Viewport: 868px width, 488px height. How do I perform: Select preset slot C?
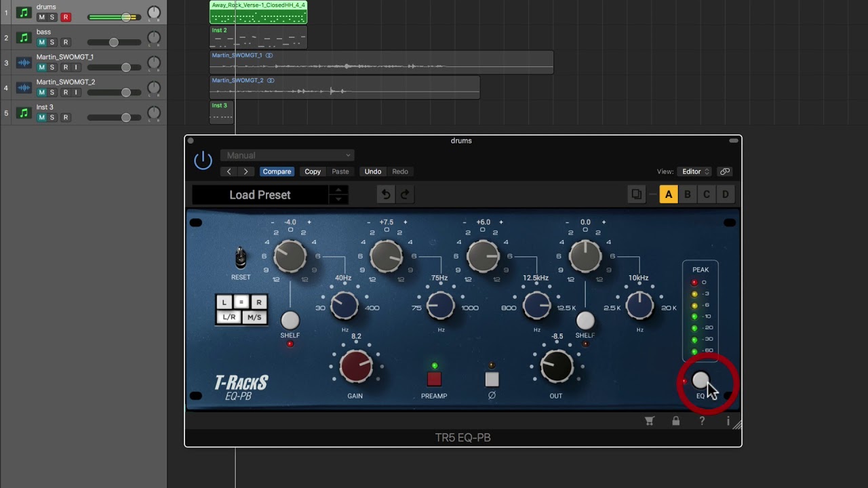[x=706, y=195]
